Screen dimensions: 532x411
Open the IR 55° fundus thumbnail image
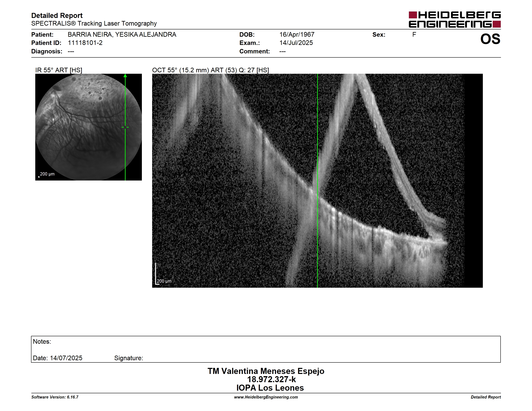88,127
